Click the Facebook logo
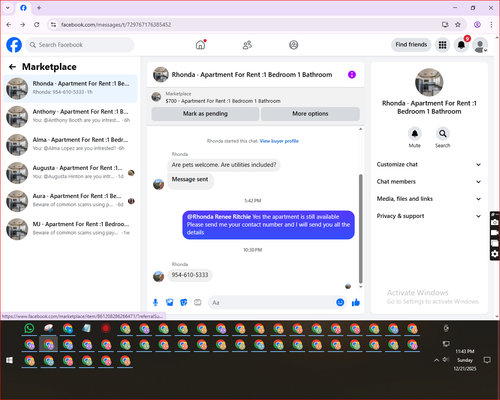Image resolution: width=500 pixels, height=400 pixels. tap(14, 45)
